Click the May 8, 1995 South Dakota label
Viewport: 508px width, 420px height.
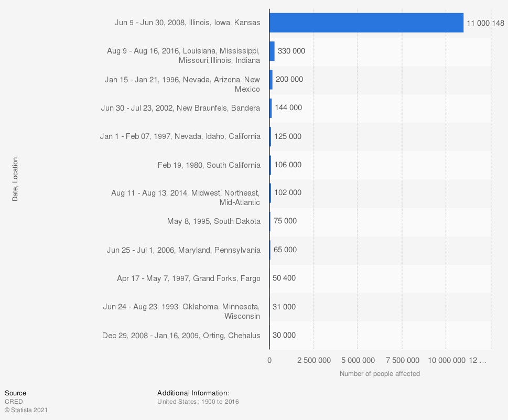[213, 221]
